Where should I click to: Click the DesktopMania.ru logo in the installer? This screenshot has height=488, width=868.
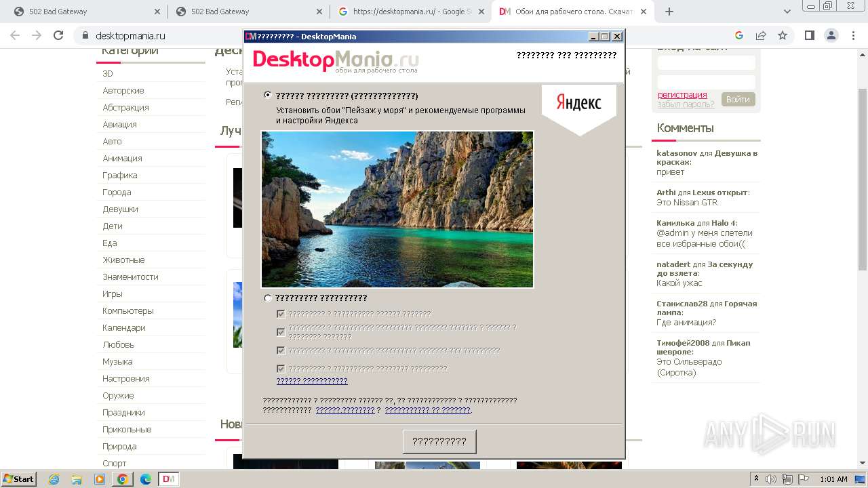click(x=336, y=61)
